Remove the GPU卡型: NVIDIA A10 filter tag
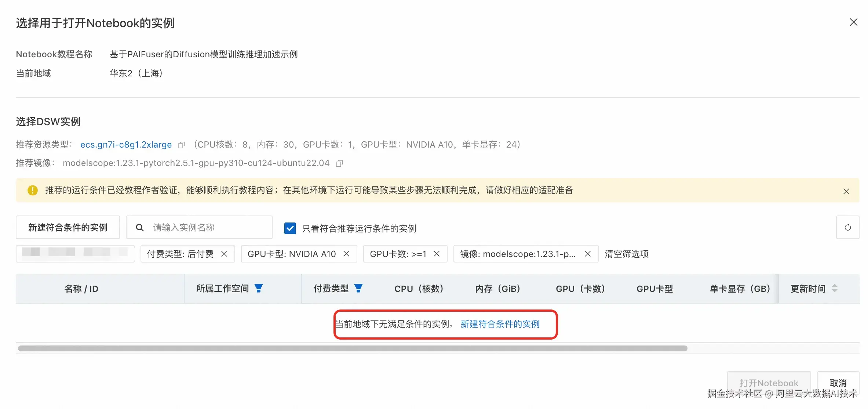Viewport: 868px width, 409px height. [346, 254]
